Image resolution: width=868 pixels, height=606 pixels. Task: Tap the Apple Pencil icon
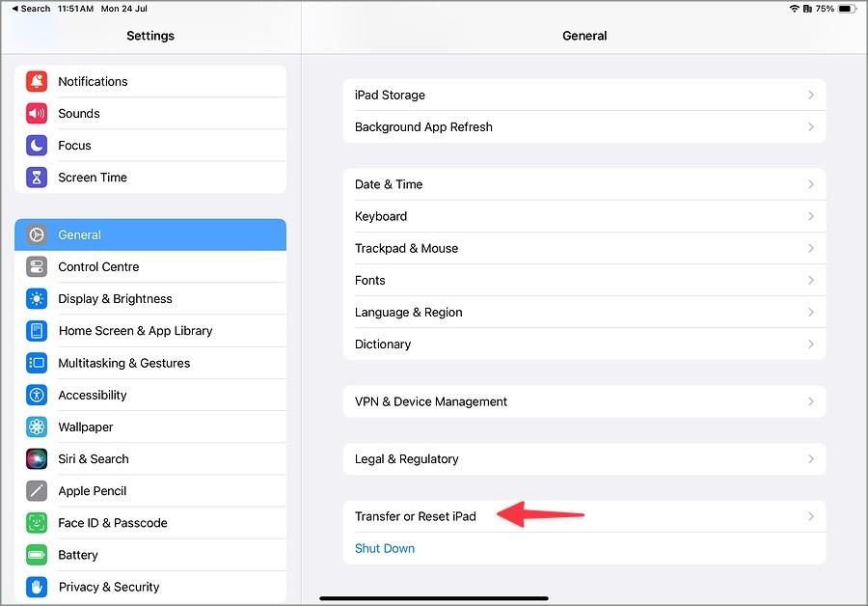37,491
